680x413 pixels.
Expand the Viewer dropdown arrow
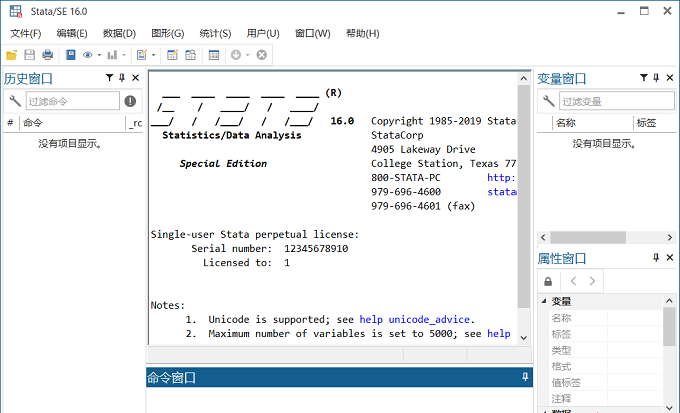pos(99,55)
